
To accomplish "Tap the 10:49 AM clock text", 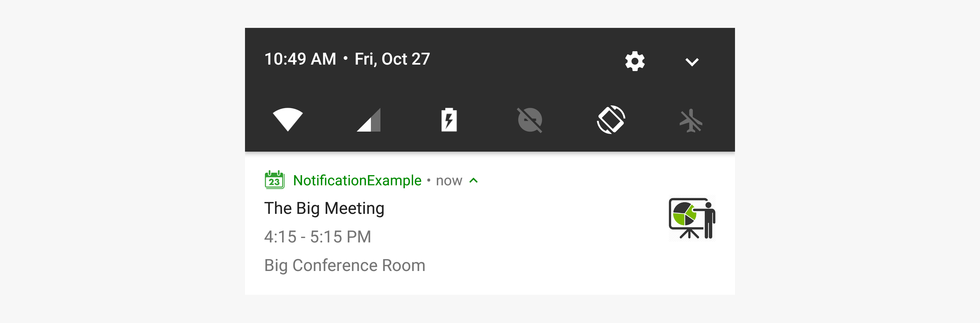I will coord(300,59).
